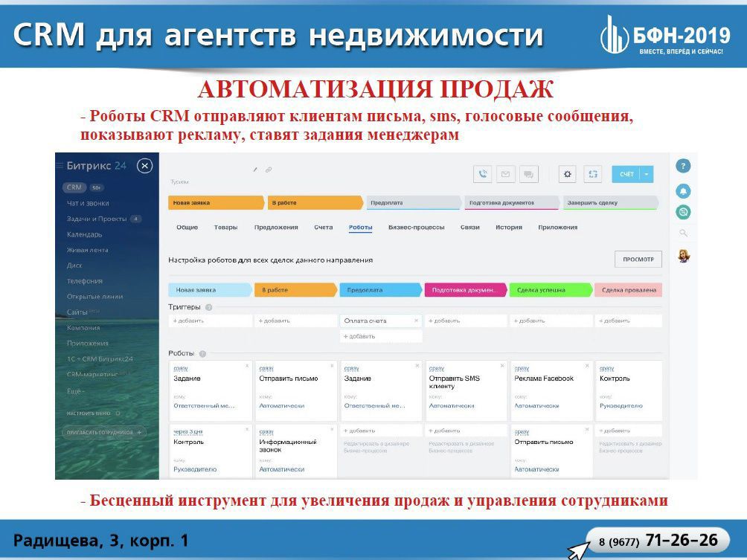Open Телефония in left menu
747x560 pixels.
(x=85, y=281)
